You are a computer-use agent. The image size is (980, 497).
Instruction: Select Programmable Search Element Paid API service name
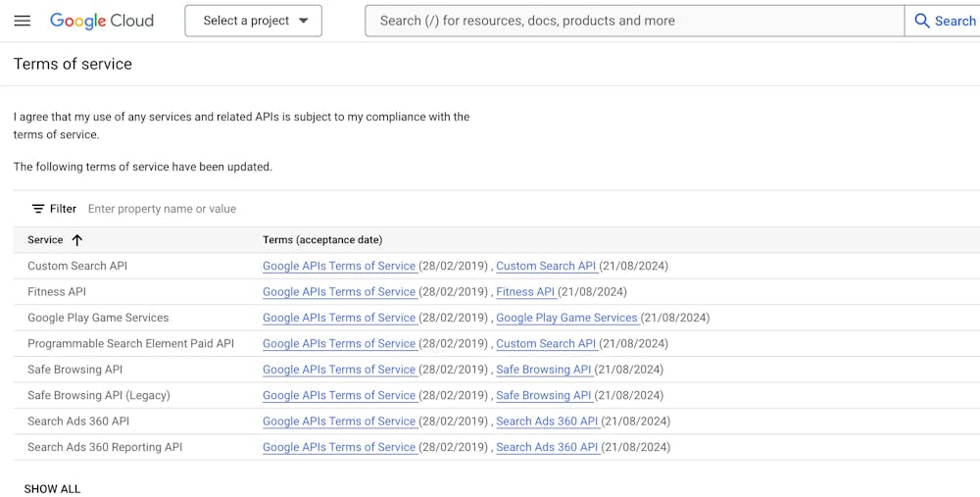coord(130,344)
